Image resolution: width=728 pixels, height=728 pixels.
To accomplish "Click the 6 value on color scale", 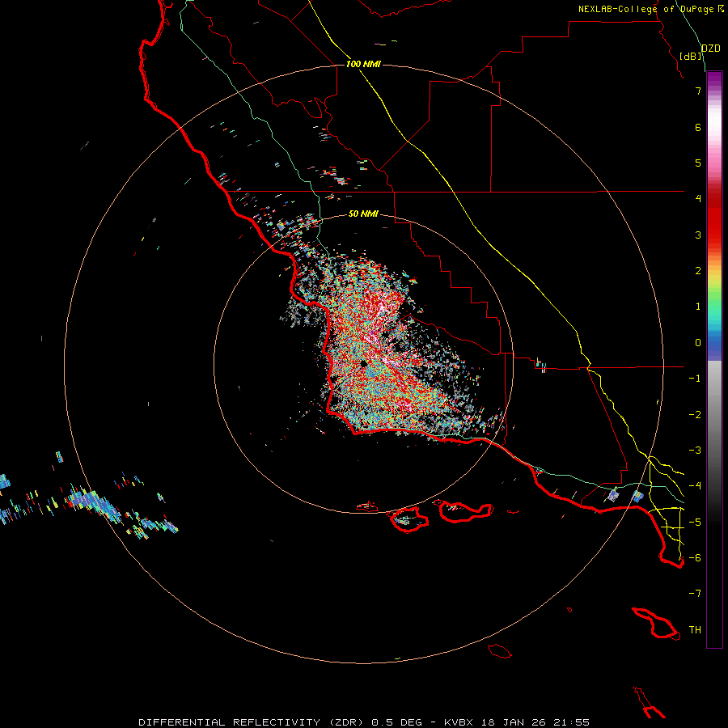I will coord(698,127).
